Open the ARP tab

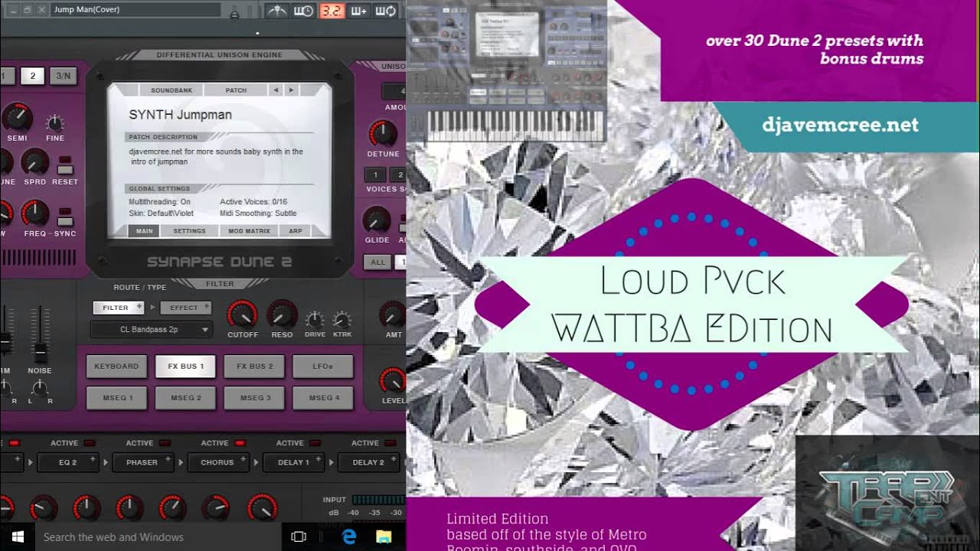[x=296, y=230]
